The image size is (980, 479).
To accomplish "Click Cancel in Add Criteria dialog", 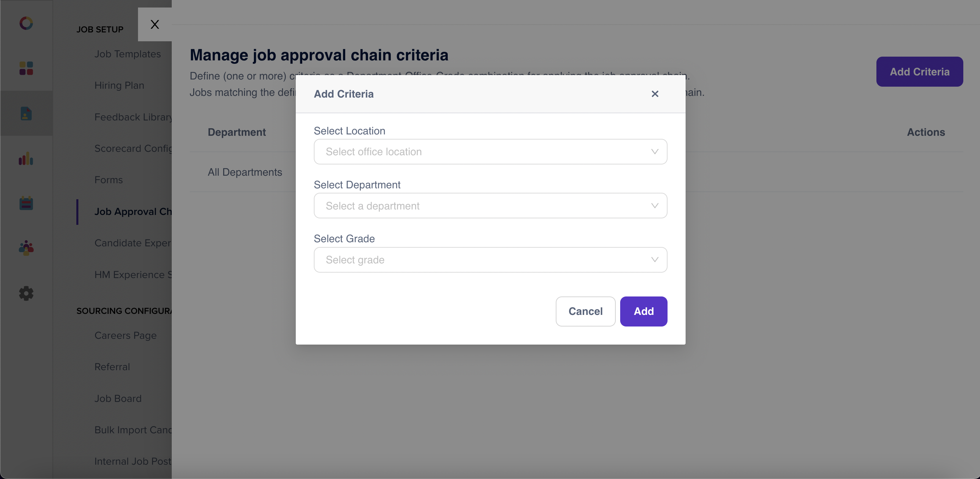I will click(x=585, y=311).
